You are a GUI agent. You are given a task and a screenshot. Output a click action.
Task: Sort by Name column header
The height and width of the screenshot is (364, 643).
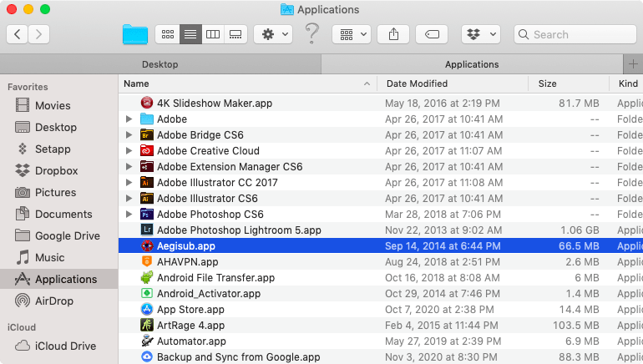pos(248,83)
